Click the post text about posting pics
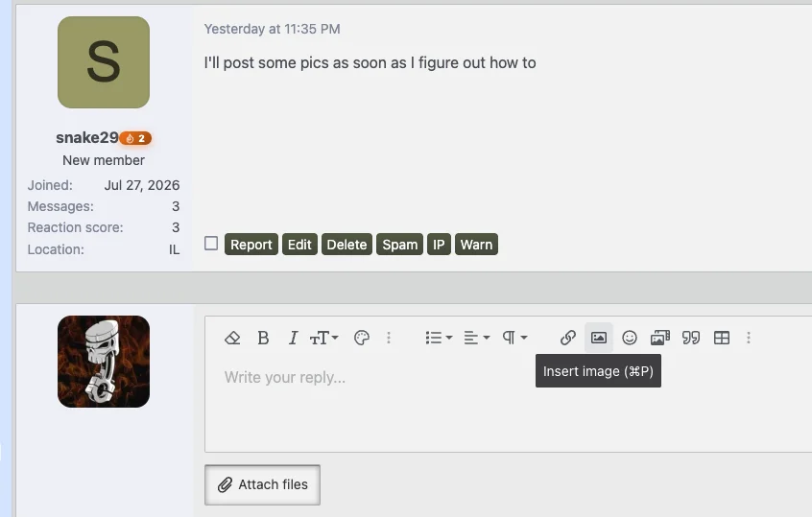This screenshot has width=812, height=517. click(x=370, y=63)
